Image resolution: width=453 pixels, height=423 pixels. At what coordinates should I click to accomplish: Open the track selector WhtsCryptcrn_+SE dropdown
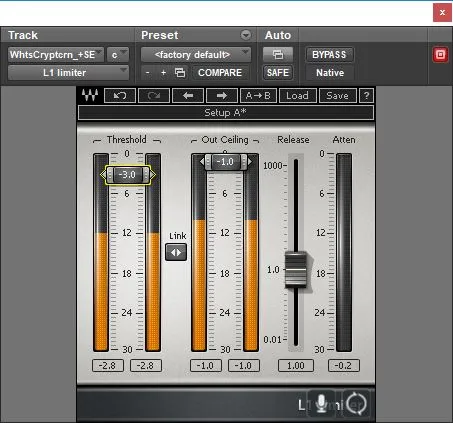[56, 55]
